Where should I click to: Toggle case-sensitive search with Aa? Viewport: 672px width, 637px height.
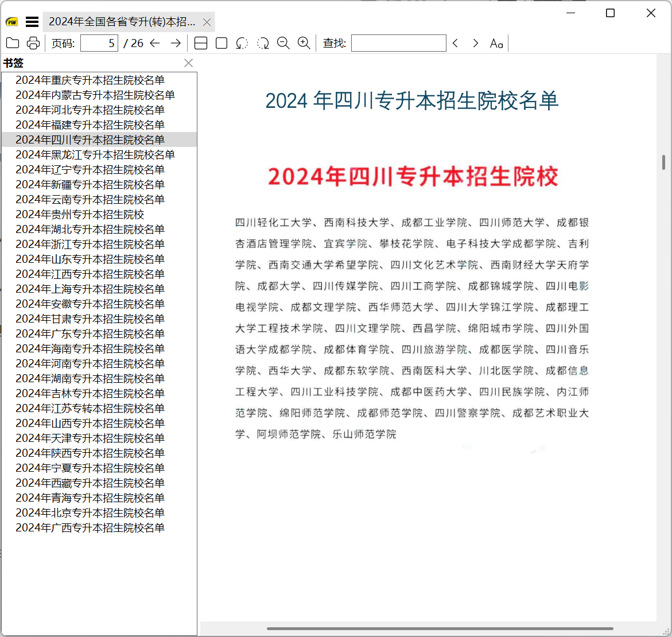click(496, 42)
